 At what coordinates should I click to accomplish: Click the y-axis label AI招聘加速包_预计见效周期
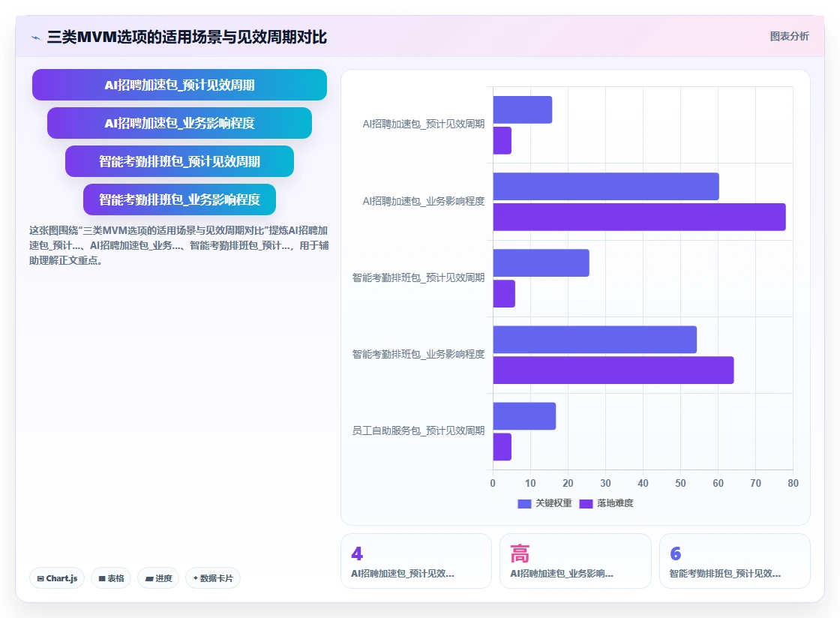423,124
